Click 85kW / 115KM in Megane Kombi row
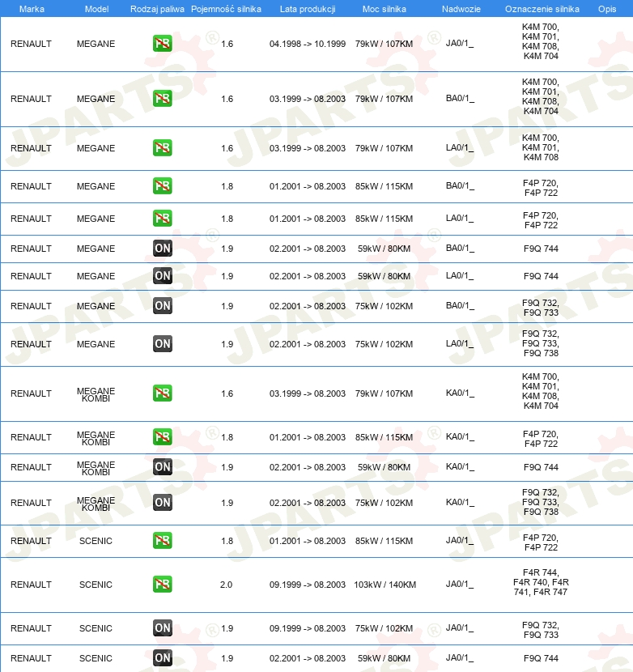 (x=384, y=437)
